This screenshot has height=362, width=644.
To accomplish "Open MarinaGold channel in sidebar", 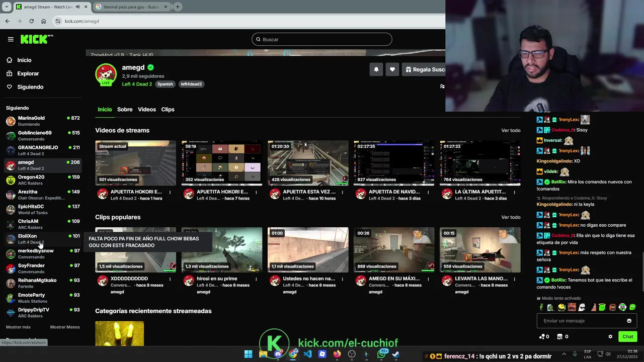I will coord(43,121).
